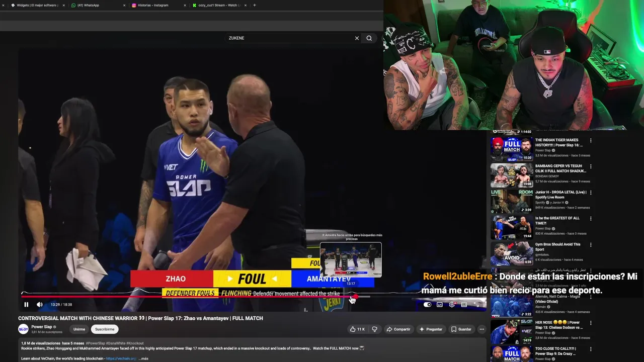This screenshot has height=362, width=644.
Task: Click the Guardar save button
Action: pyautogui.click(x=461, y=329)
